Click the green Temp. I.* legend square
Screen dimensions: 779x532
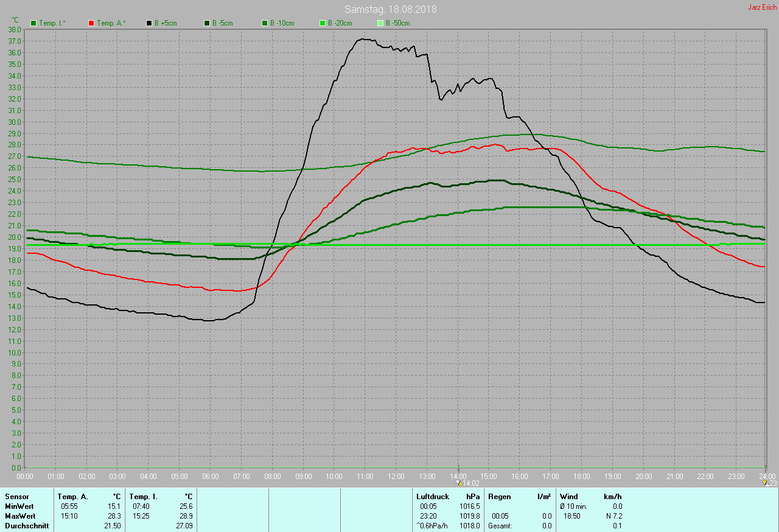click(33, 23)
